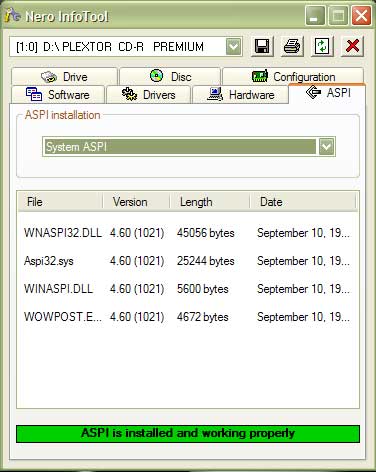
Task: Sort by the Date column header
Action: (303, 202)
